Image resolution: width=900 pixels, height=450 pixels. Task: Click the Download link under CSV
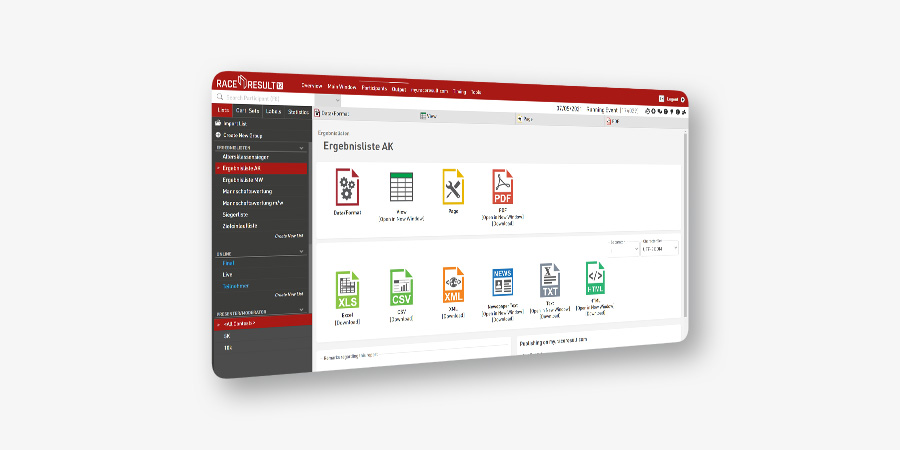401,318
